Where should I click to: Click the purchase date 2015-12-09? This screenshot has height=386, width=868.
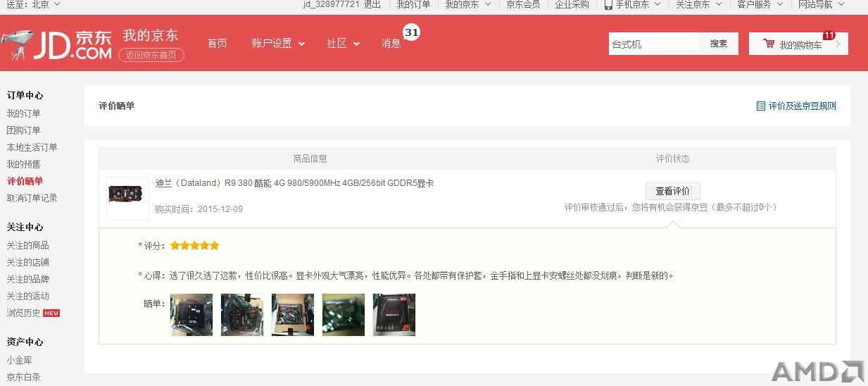coord(220,209)
